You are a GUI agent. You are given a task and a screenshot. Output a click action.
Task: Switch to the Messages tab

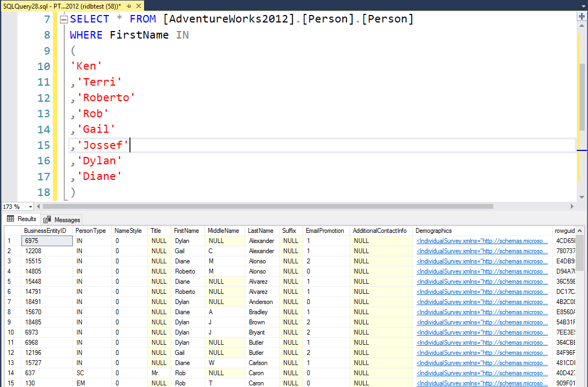(62, 219)
